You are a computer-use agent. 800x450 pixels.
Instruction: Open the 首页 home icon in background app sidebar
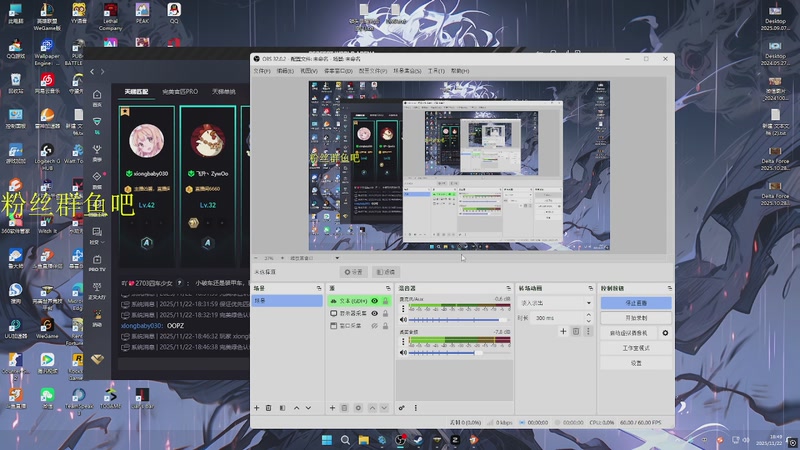coord(97,98)
